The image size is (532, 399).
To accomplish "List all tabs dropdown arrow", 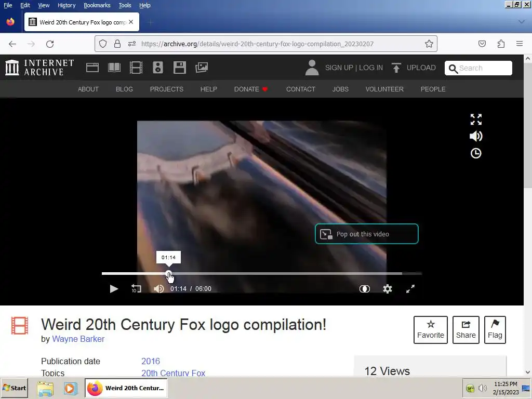I will 522,22.
